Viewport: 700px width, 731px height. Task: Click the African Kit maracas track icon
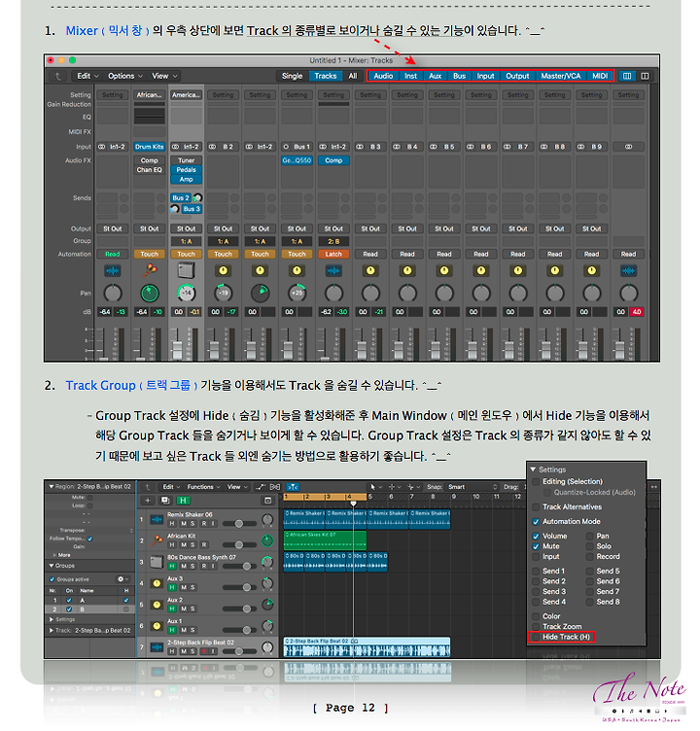pyautogui.click(x=157, y=540)
